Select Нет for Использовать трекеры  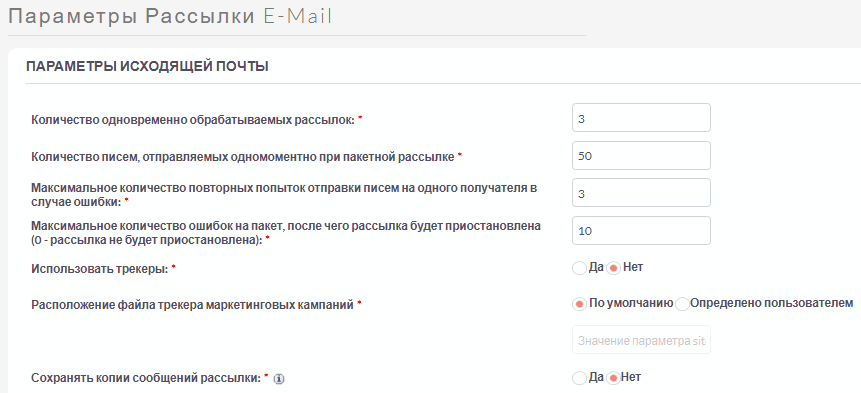pos(614,268)
